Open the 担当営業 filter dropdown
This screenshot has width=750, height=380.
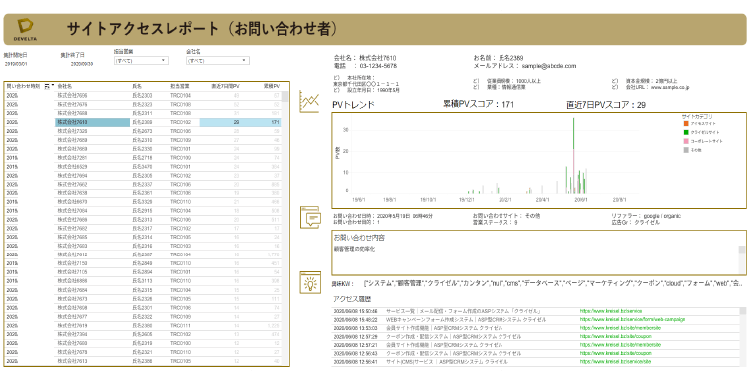pos(141,61)
